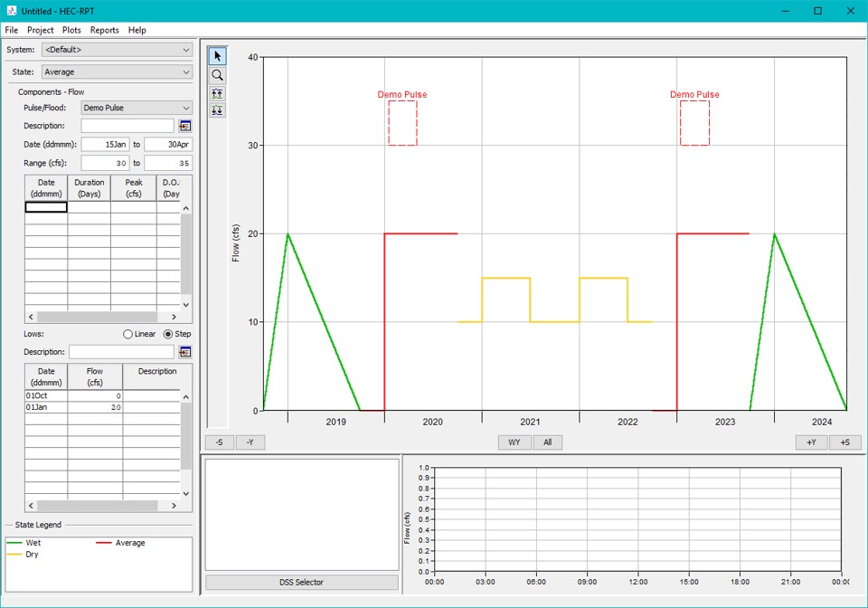Click the 2021 year label on the axis
Viewport: 868px width, 608px height.
click(530, 422)
